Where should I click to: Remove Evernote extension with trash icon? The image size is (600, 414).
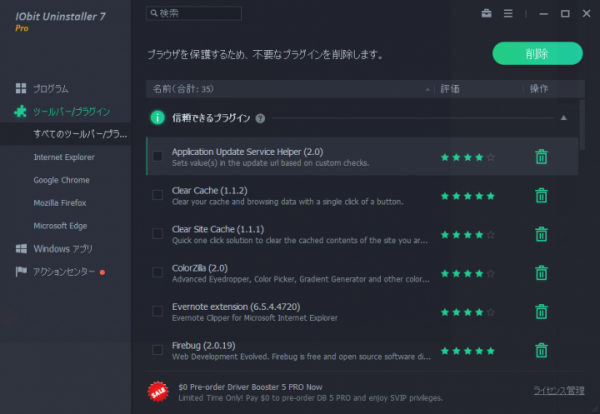click(x=541, y=311)
